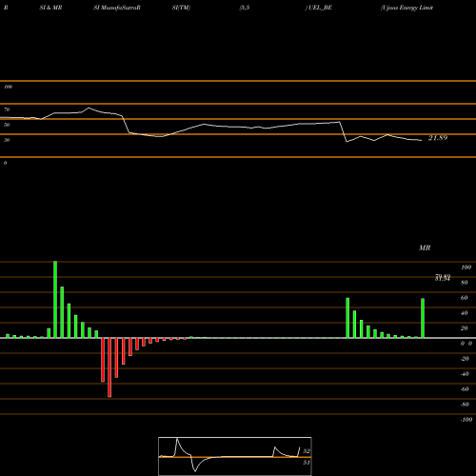Click the last green MR bar at right
The height and width of the screenshot is (476, 476).
[423, 318]
